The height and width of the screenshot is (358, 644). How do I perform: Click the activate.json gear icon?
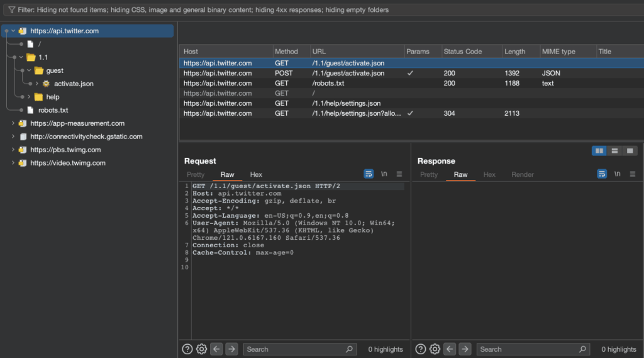(46, 84)
